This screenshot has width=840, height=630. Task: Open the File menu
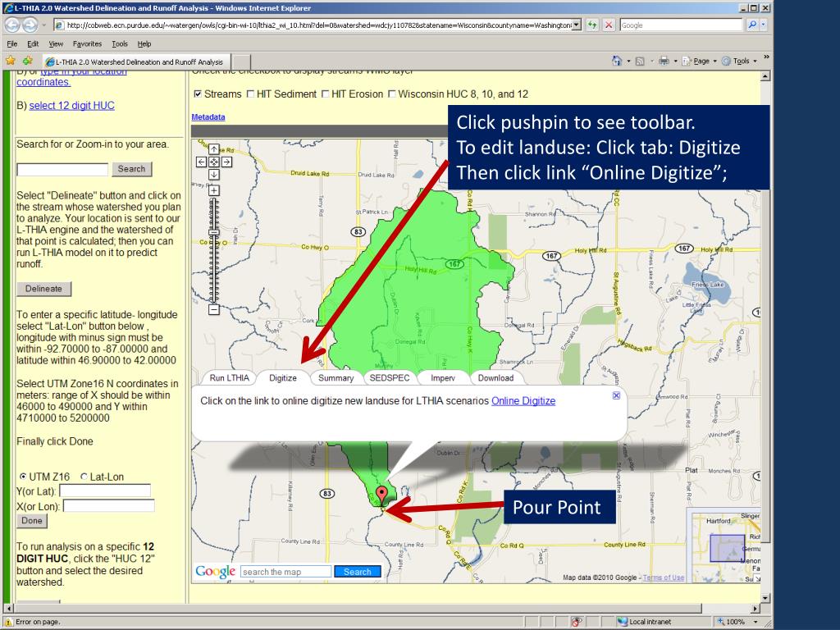[x=12, y=44]
